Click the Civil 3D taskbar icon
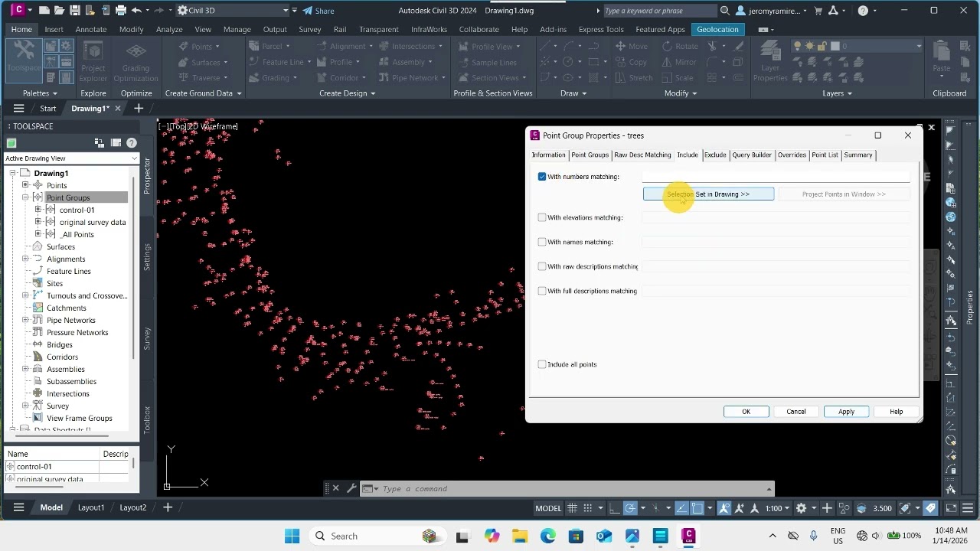980x551 pixels. [688, 536]
